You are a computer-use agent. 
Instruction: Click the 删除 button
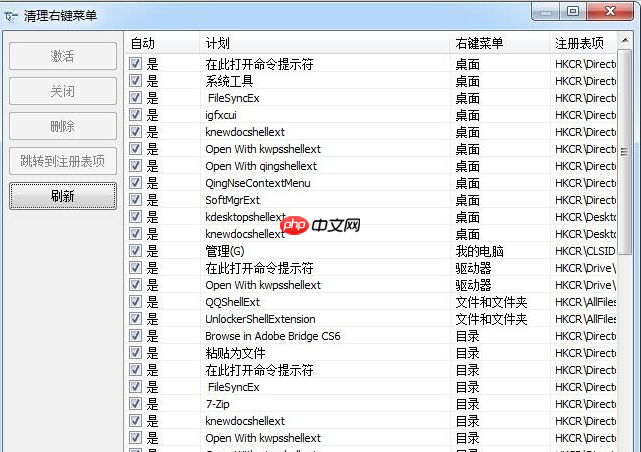click(x=63, y=126)
